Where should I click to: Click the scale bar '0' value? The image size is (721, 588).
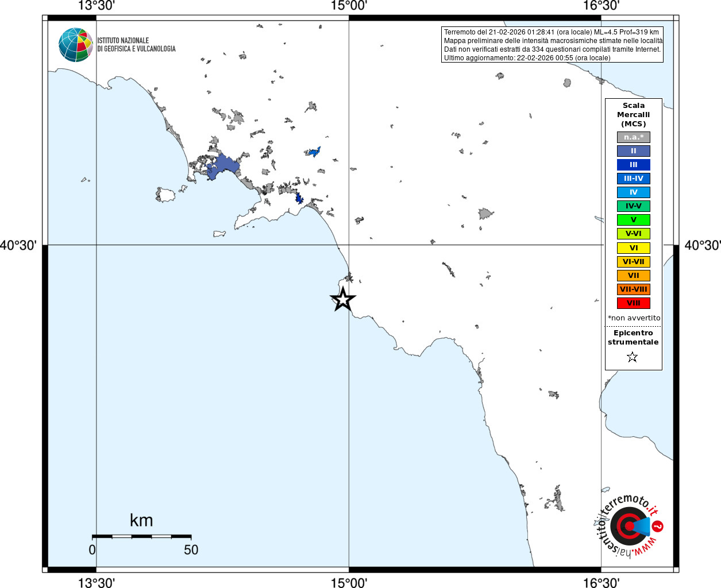click(92, 550)
